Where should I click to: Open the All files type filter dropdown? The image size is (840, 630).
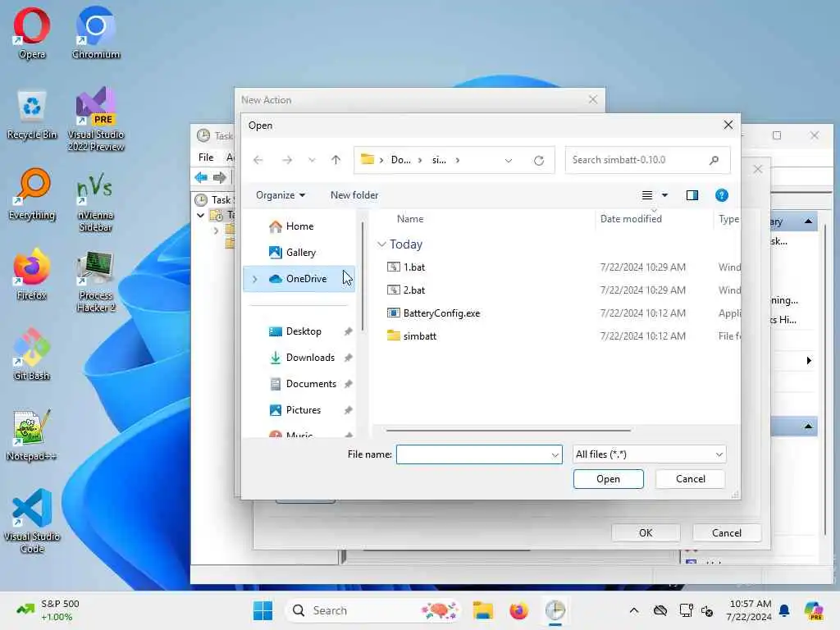point(650,454)
